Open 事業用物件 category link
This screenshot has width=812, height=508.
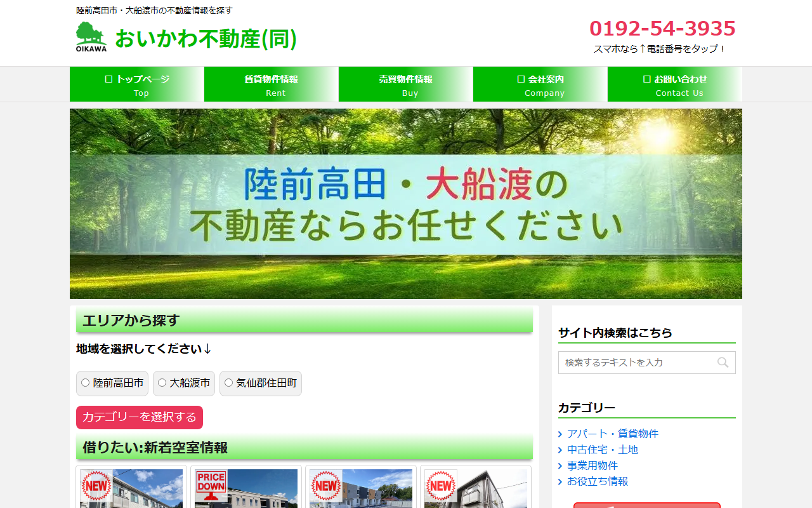pos(593,465)
